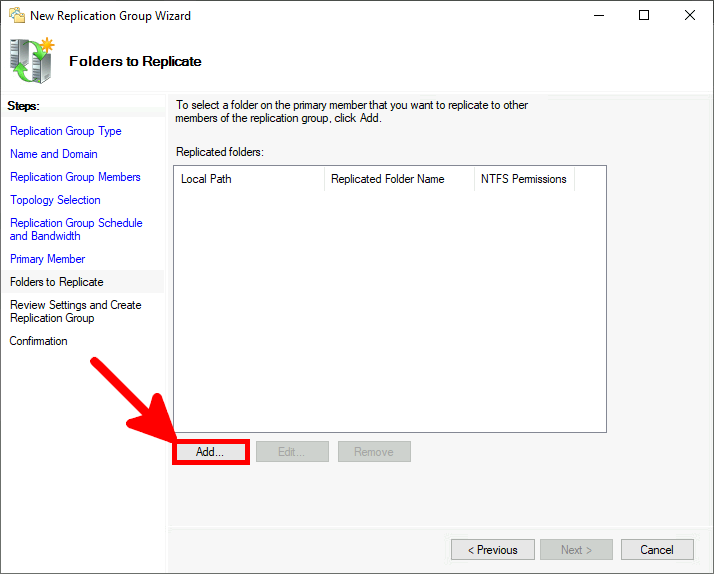This screenshot has width=714, height=574.
Task: Cancel the replication group wizard
Action: point(657,550)
